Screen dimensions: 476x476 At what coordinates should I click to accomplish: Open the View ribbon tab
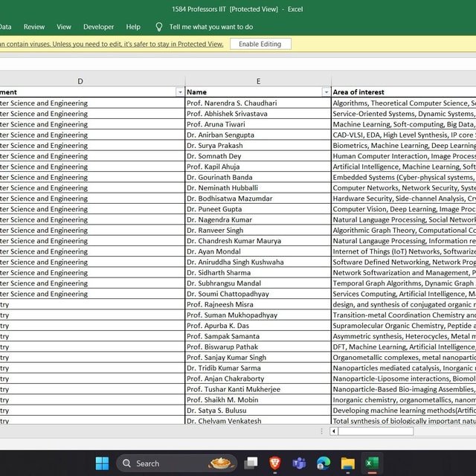coord(64,27)
